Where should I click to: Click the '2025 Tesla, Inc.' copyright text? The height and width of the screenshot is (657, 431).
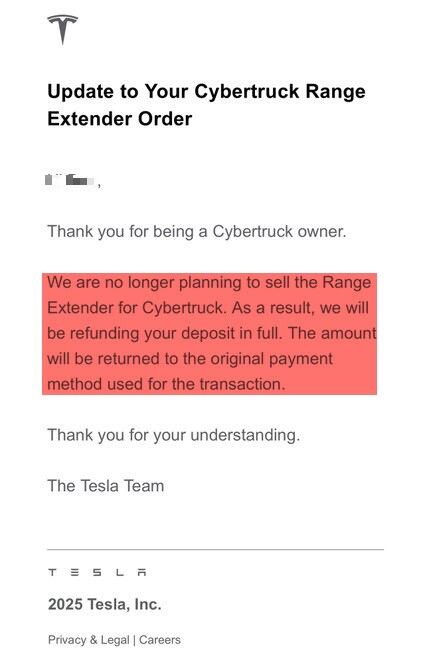105,604
